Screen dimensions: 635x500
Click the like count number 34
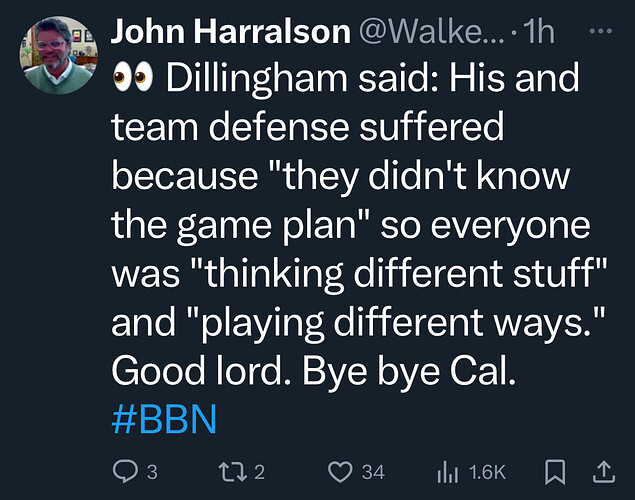coord(373,472)
